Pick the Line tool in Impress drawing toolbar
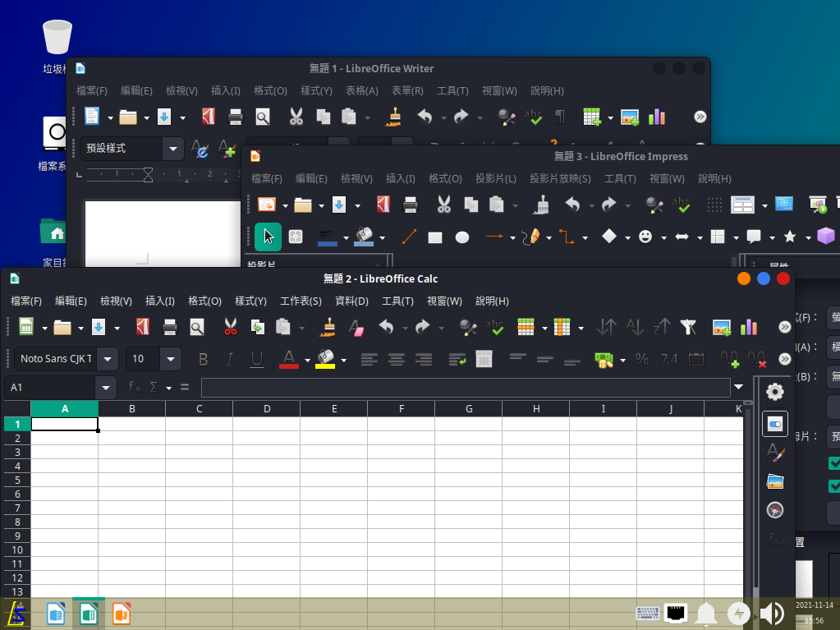Screen dimensions: 840x630 (x=409, y=237)
